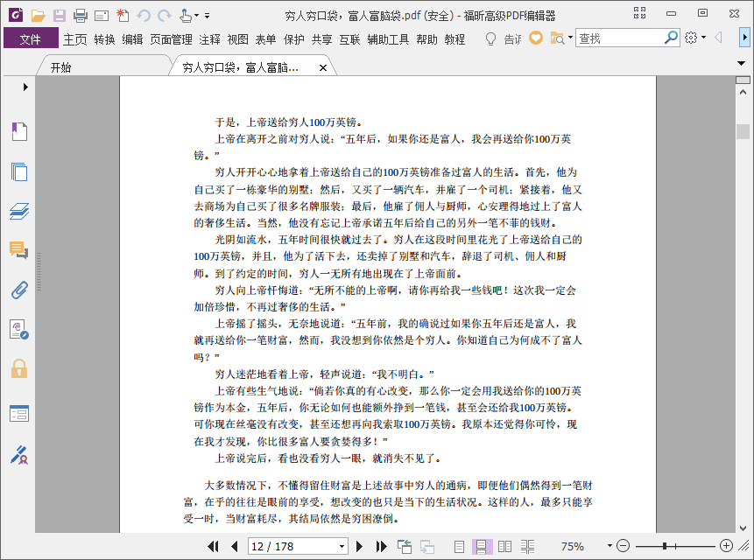Screen dimensions: 754x560
Task: Toggle full screen ribbon mode icon
Action: tap(639, 13)
